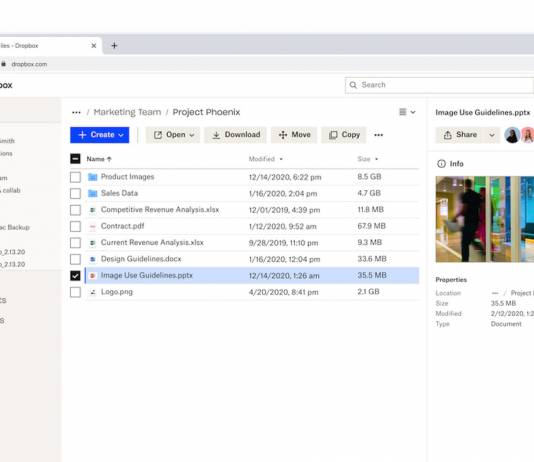Viewport: 534px width, 462px height.
Task: Click the Contract.pdf file icon
Action: click(x=92, y=226)
